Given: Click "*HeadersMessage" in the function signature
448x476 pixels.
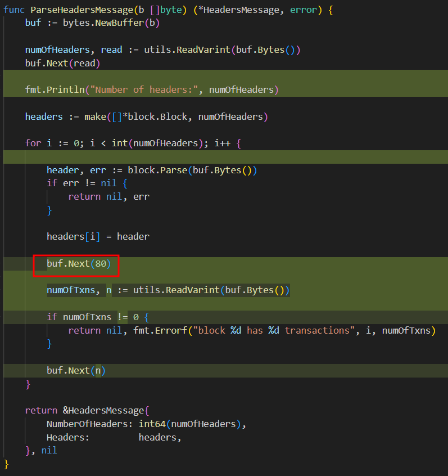Looking at the screenshot, I should pyautogui.click(x=238, y=10).
